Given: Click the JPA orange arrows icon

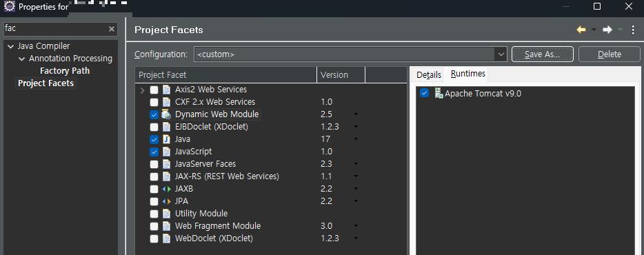Looking at the screenshot, I should [x=166, y=201].
